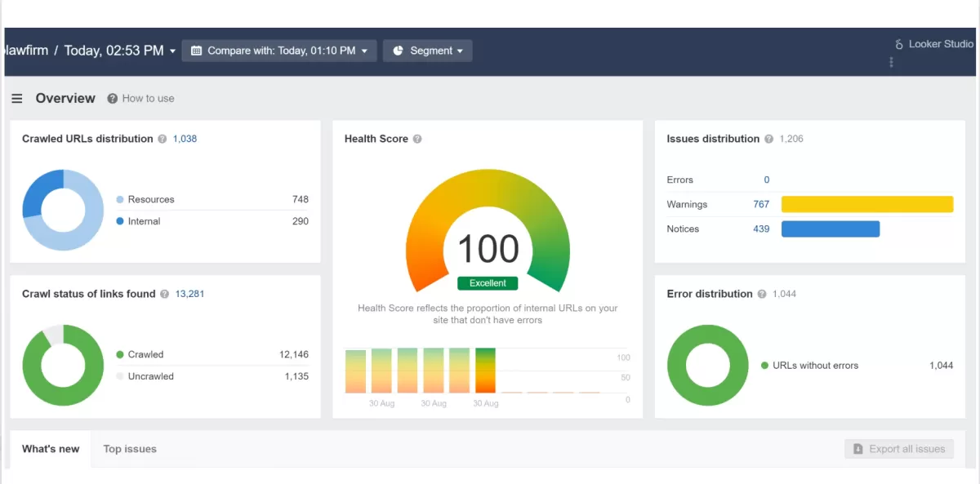Screen dimensions: 980x484
Task: Click the Resources value 748
Action: [x=301, y=199]
